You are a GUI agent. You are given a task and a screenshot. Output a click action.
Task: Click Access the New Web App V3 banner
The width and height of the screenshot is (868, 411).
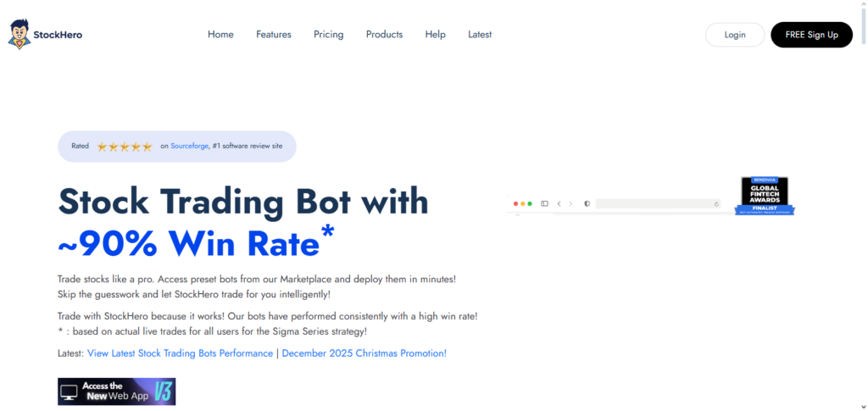pos(117,392)
